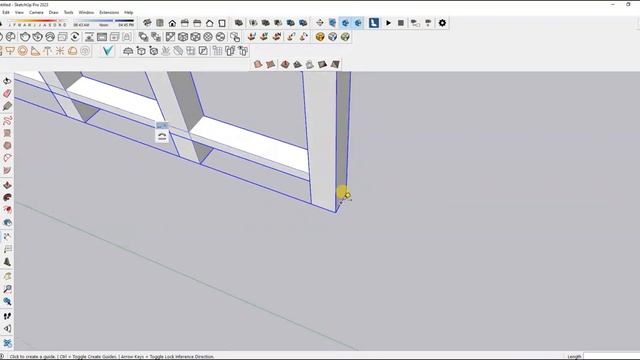Open the Extensions menu
Screen dimensions: 640x360
click(x=109, y=13)
